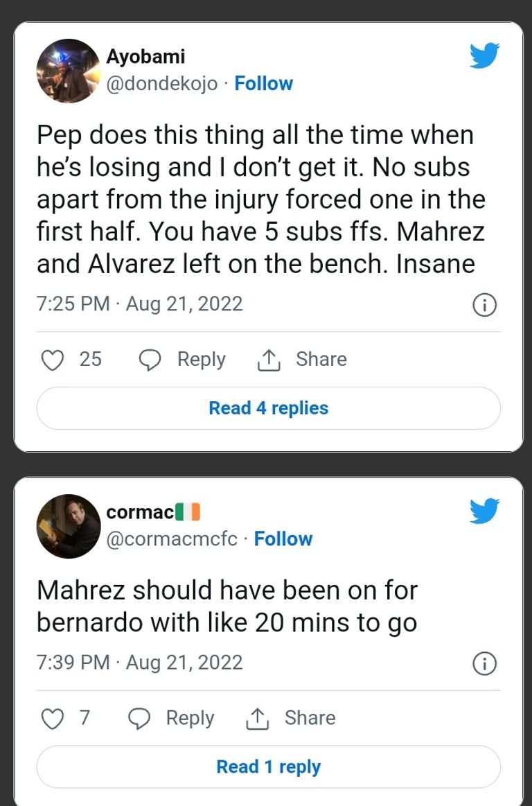
Task: Open Ayobami's profile picture
Action: [x=69, y=71]
